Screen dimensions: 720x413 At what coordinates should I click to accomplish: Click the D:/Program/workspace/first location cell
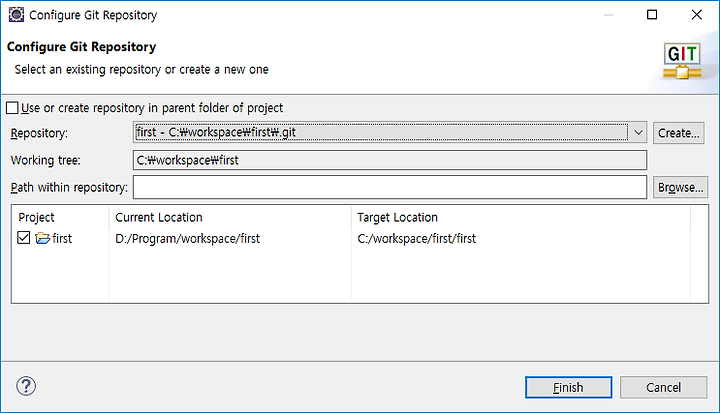tap(187, 239)
